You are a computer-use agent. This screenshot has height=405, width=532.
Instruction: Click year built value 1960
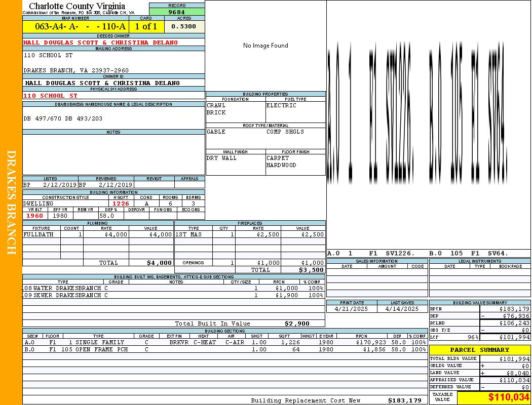pos(35,216)
